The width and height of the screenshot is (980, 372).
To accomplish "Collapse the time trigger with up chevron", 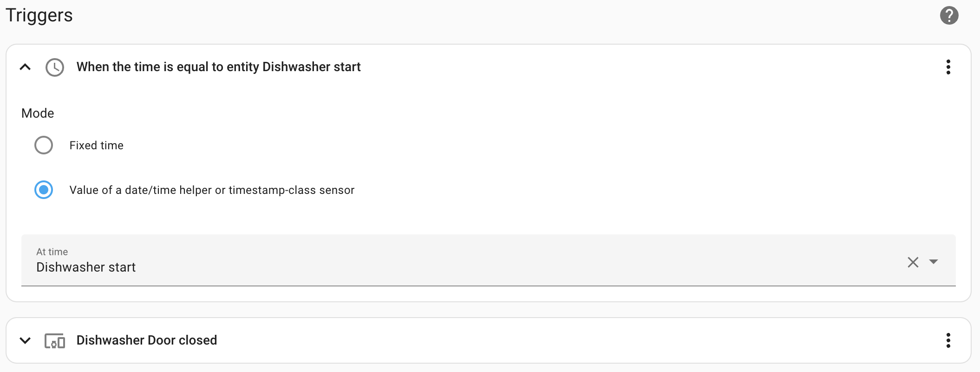I will (26, 67).
